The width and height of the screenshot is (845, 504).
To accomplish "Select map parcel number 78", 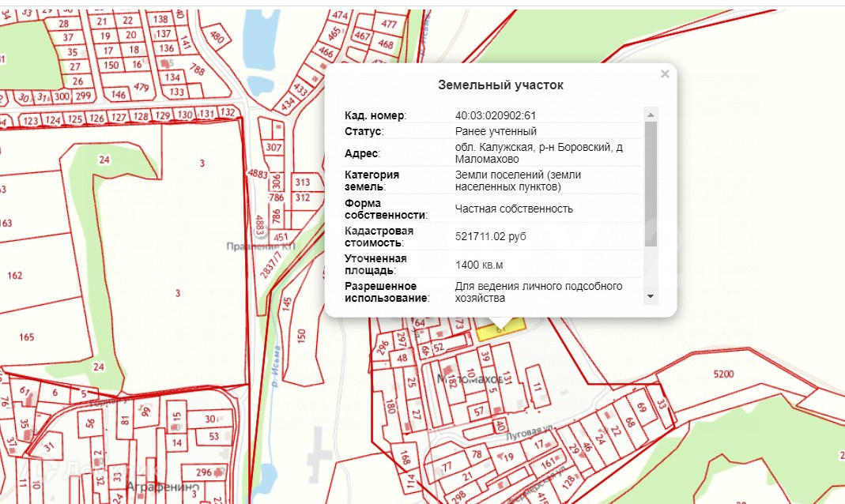I will (x=477, y=454).
